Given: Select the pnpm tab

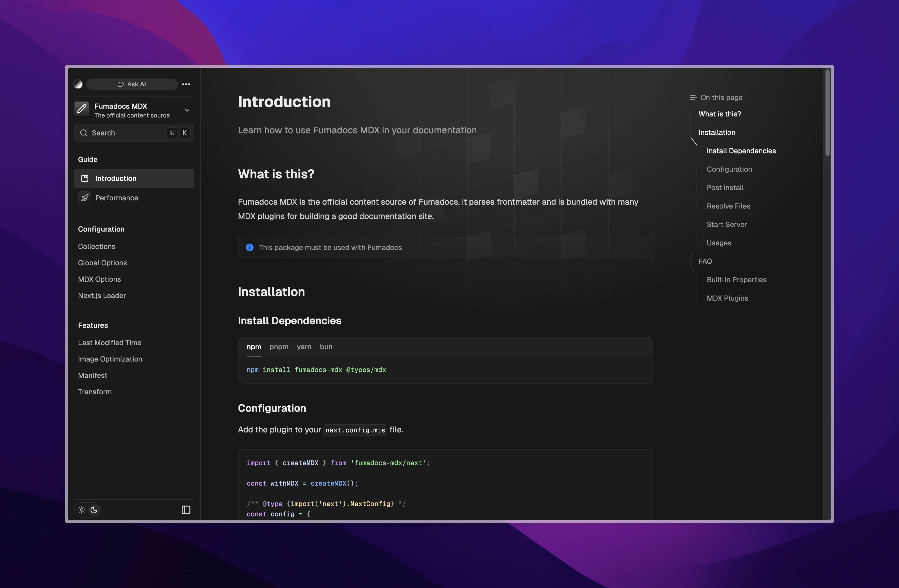Looking at the screenshot, I should pos(279,347).
